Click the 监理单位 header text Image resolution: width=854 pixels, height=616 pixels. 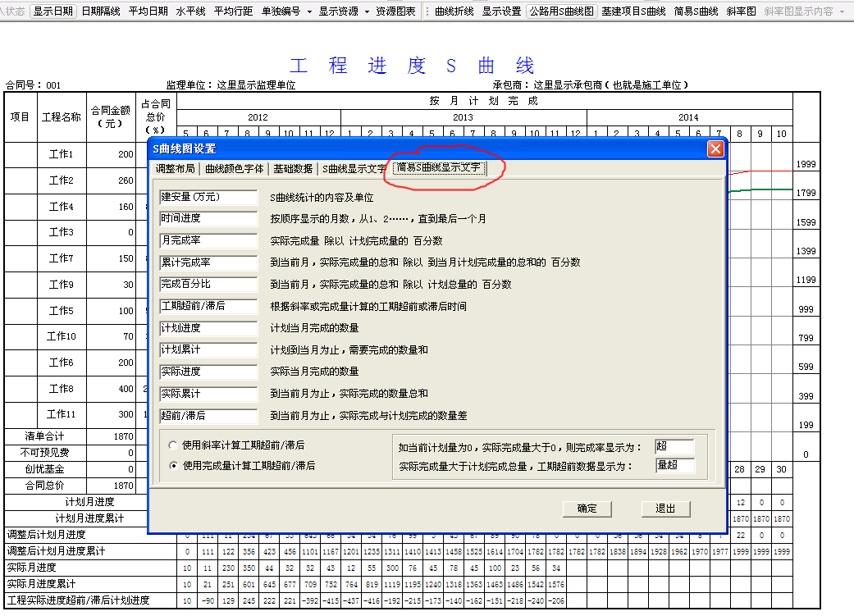point(231,85)
